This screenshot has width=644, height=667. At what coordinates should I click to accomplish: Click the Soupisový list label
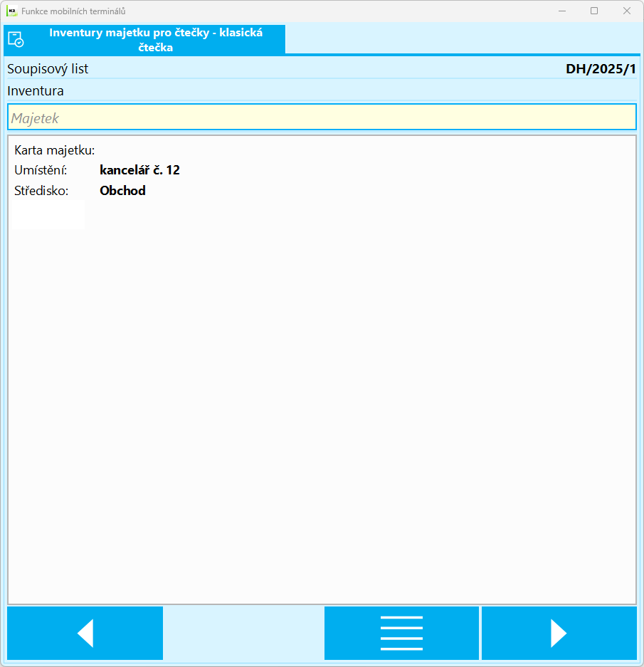(x=48, y=69)
